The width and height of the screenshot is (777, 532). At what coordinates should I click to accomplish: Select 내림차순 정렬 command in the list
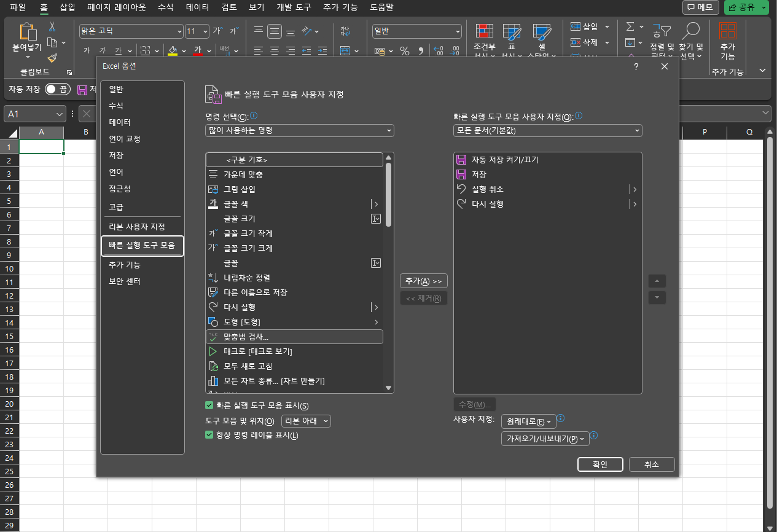pyautogui.click(x=294, y=278)
